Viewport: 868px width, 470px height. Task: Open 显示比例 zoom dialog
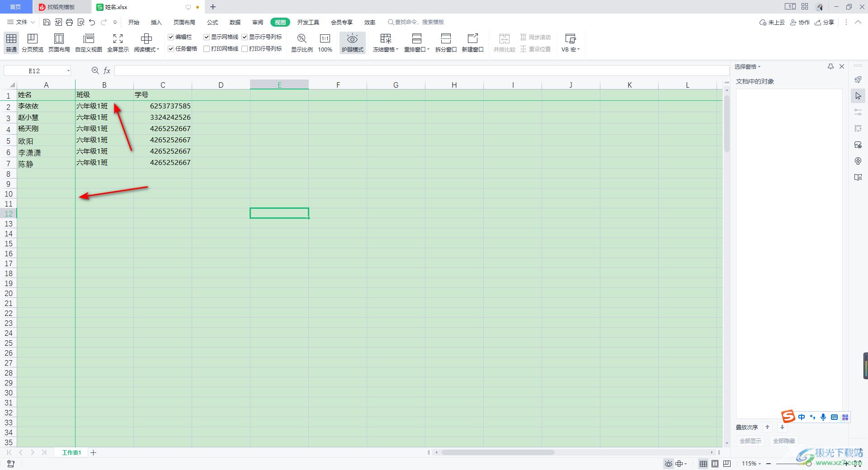point(302,43)
